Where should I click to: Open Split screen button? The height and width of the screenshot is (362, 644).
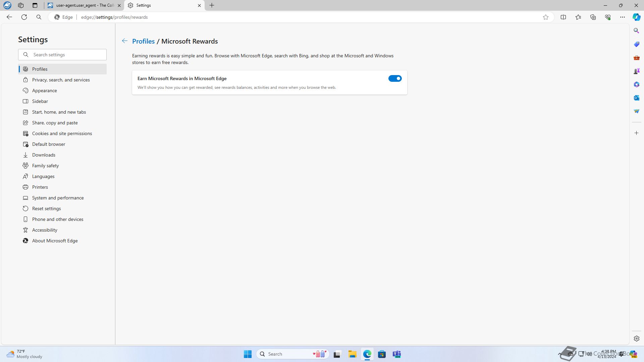[563, 17]
